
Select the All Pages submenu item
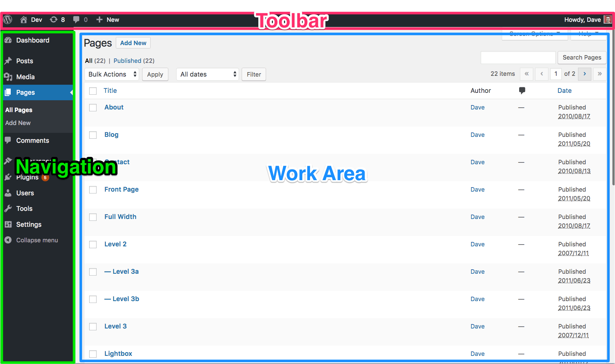tap(19, 110)
